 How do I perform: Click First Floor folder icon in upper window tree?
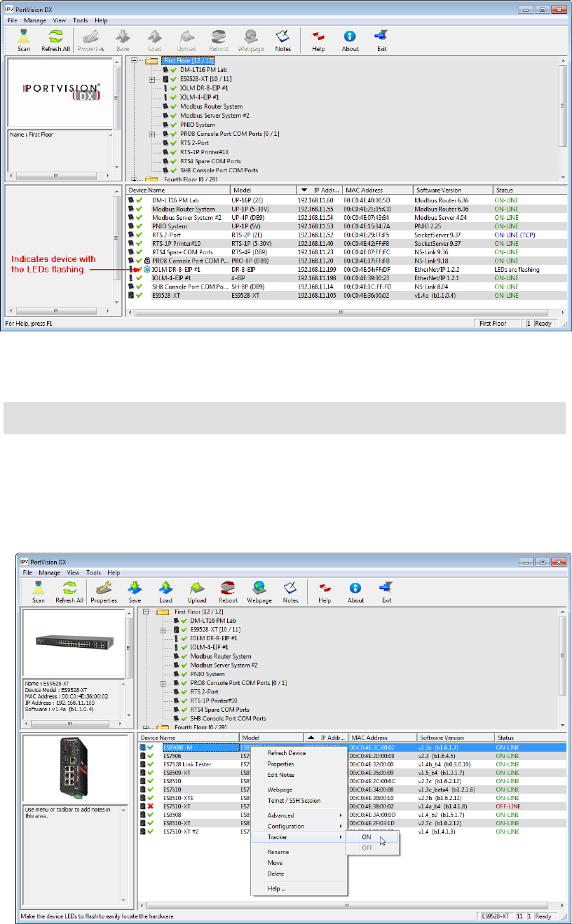pos(151,62)
